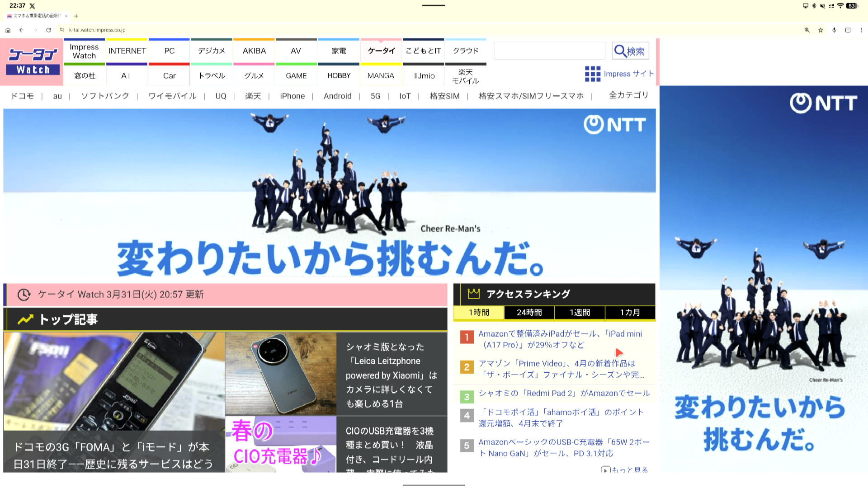
Task: Open the Chrome tab switcher icon
Action: [848, 30]
